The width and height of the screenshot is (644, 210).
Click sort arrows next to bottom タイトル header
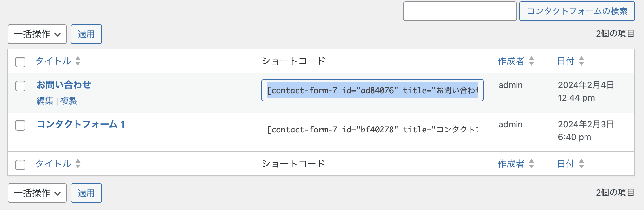78,164
